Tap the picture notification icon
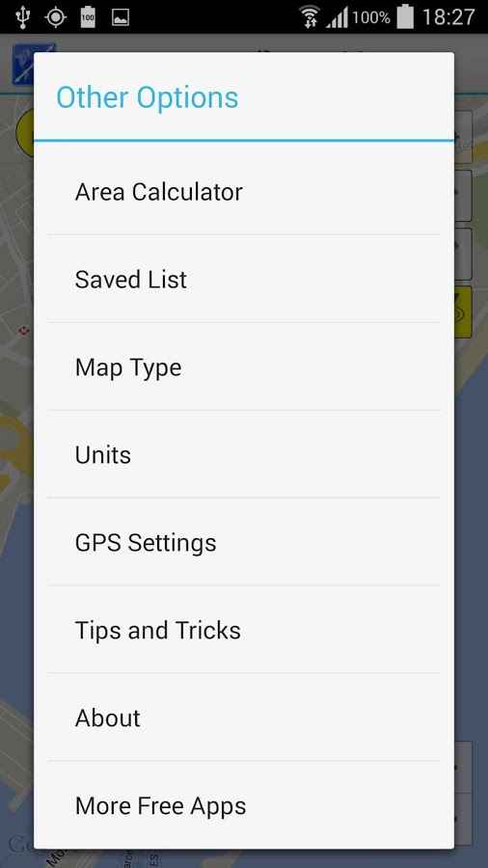This screenshot has width=488, height=868. (x=120, y=17)
